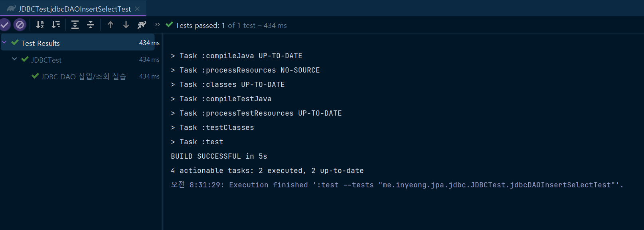Collapse all test nodes
This screenshot has height=230, width=644.
click(91, 25)
